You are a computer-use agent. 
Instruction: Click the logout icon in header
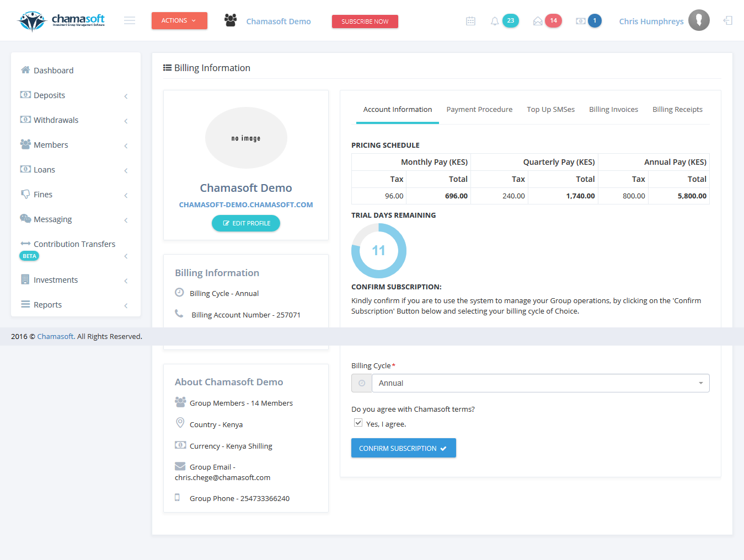coord(728,20)
